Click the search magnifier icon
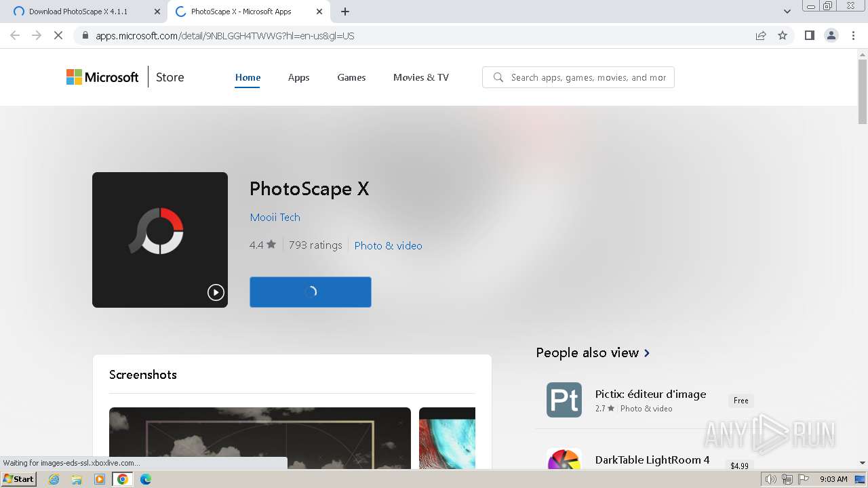 [x=498, y=77]
